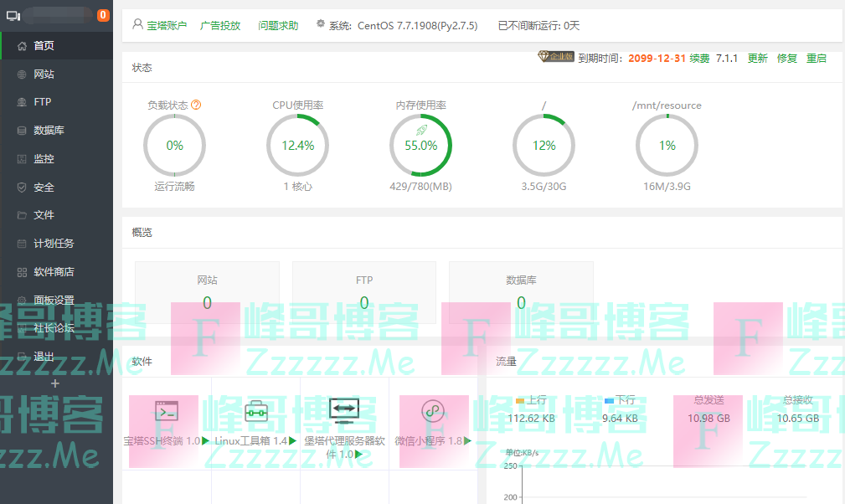This screenshot has height=504, width=845.
Task: Click the 重启 restart link
Action: click(816, 59)
